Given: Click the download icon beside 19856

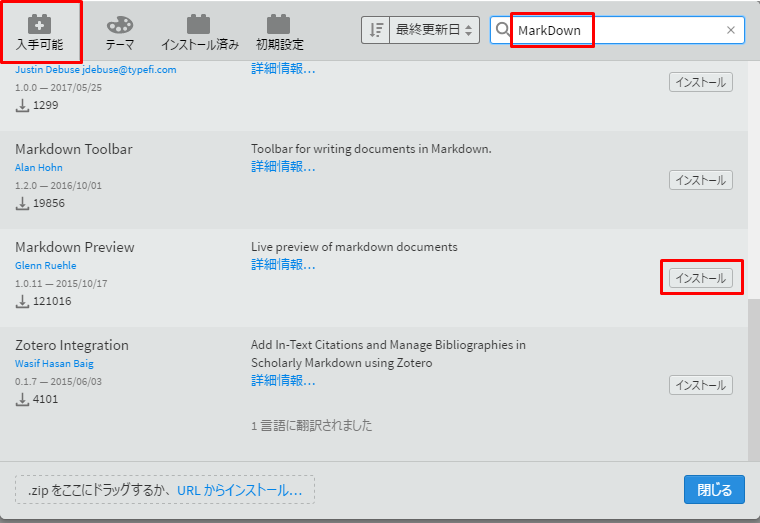Looking at the screenshot, I should point(22,203).
